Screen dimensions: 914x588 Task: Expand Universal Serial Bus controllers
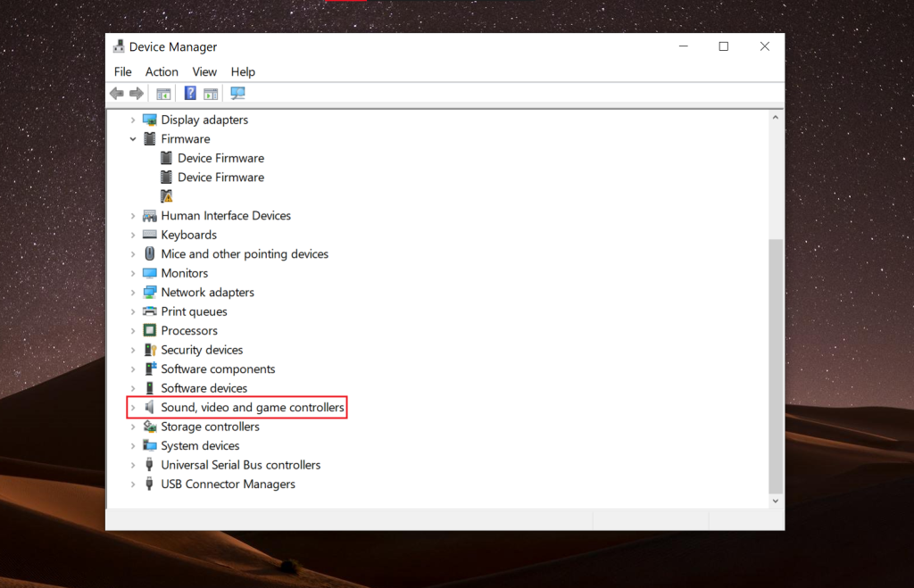tap(134, 464)
